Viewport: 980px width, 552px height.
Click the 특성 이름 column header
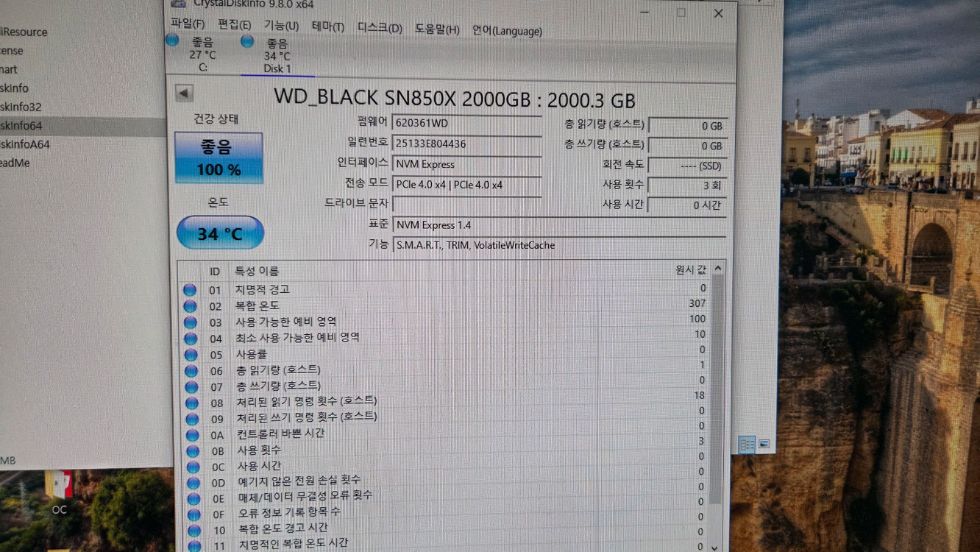[257, 272]
